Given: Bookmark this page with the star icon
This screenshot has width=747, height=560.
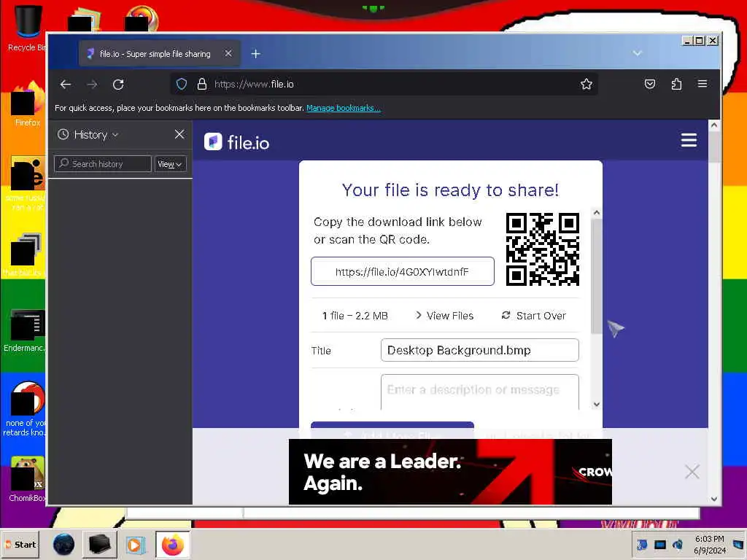Looking at the screenshot, I should coord(587,85).
